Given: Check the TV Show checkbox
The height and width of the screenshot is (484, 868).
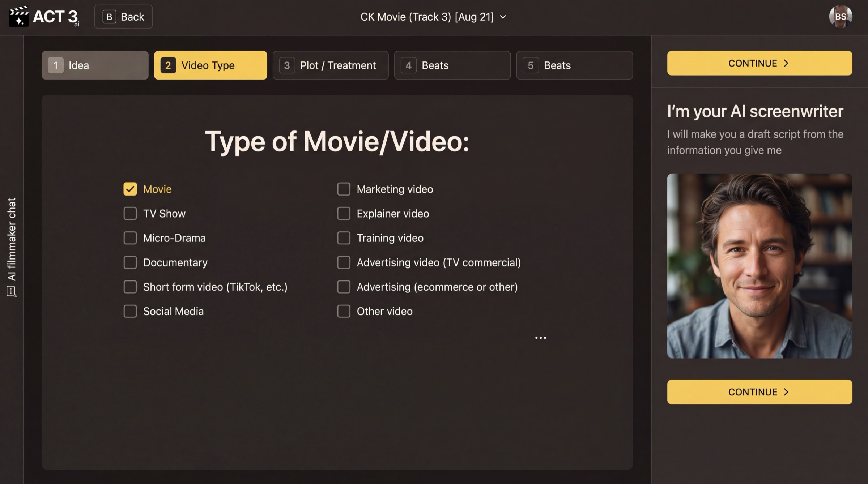Looking at the screenshot, I should pyautogui.click(x=130, y=213).
